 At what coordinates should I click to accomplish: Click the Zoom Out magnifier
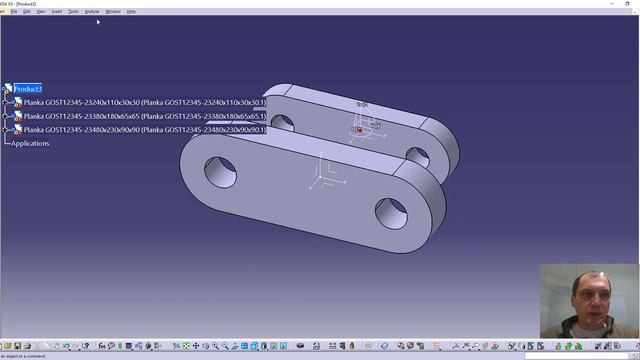click(x=225, y=346)
